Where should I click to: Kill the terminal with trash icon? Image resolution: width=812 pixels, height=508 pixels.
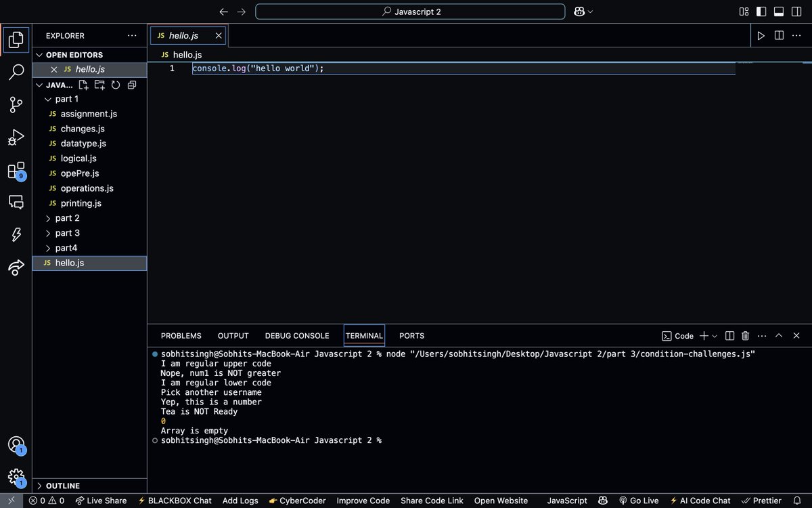pos(745,335)
